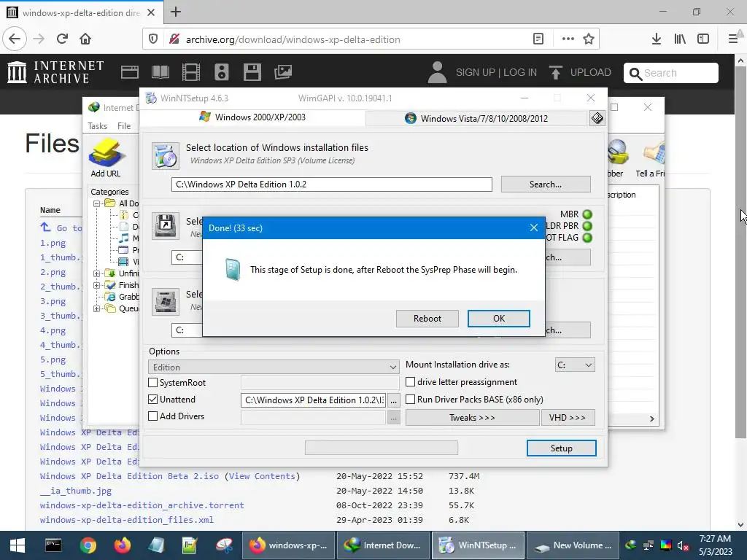This screenshot has height=560, width=747.
Task: Go to Firefox home page icon
Action: click(x=85, y=39)
